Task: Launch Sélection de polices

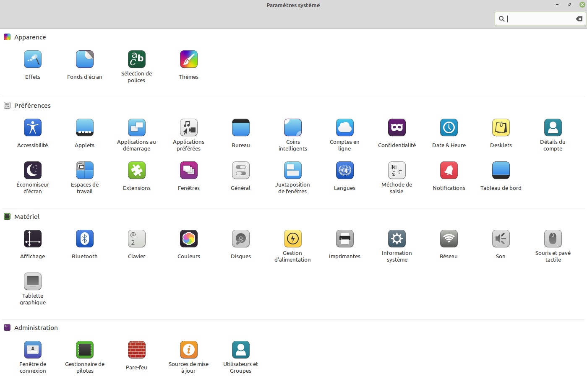Action: pos(137,60)
